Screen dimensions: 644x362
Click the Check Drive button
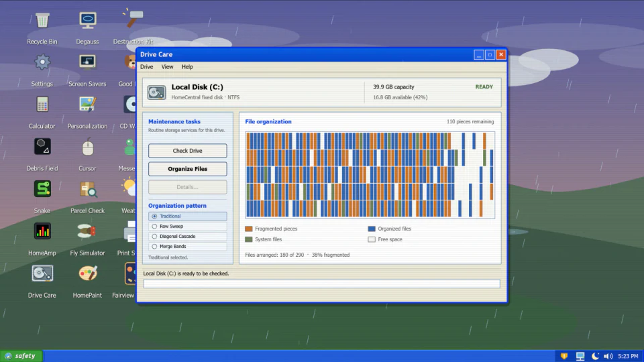pyautogui.click(x=188, y=151)
